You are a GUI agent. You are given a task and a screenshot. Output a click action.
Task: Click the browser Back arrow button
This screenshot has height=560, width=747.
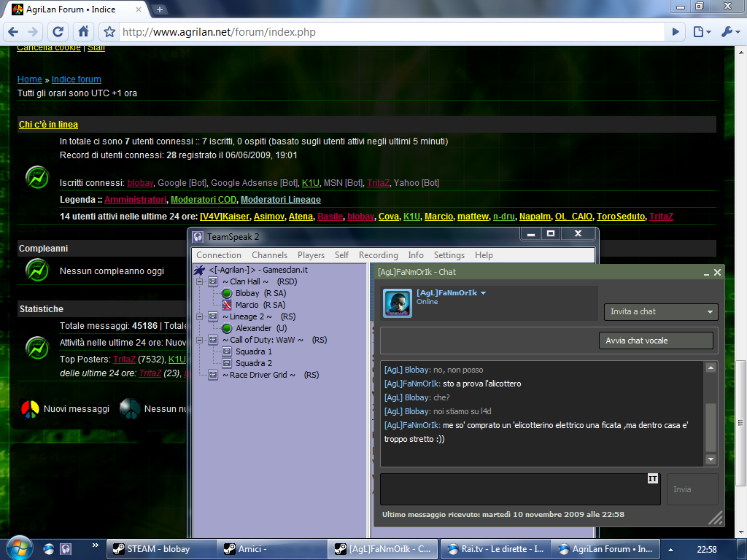point(13,32)
